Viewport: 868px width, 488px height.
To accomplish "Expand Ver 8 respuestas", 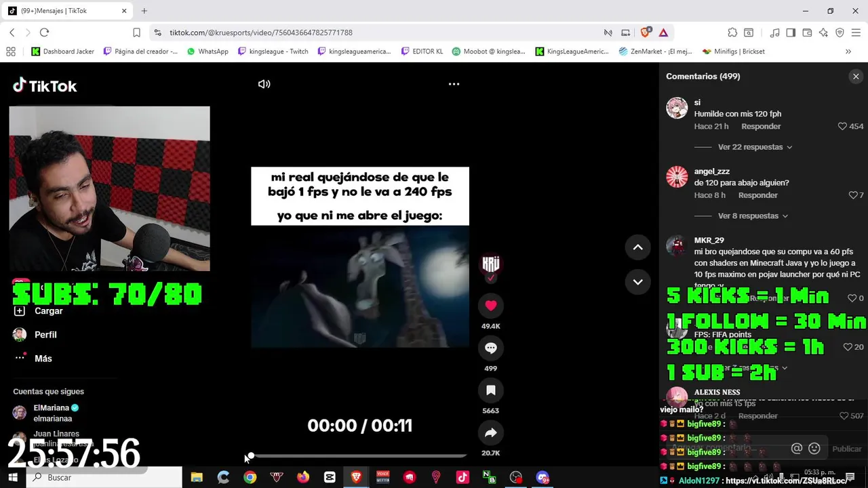I will [753, 216].
